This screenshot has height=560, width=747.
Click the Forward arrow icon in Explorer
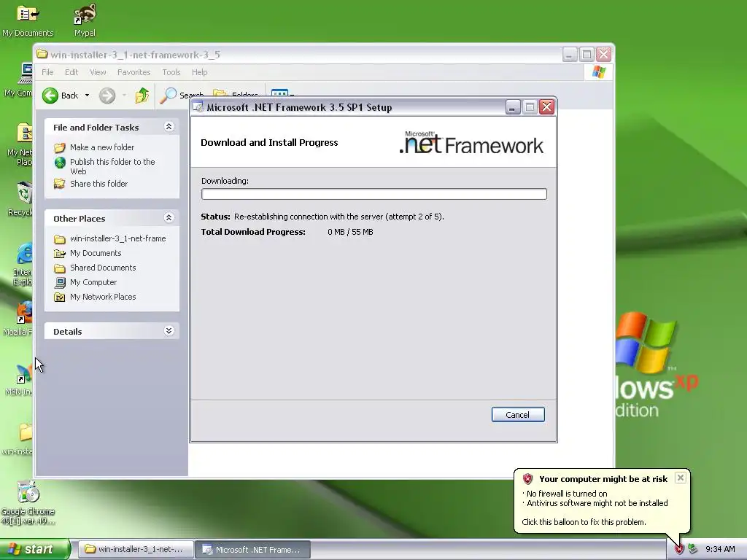coord(107,96)
